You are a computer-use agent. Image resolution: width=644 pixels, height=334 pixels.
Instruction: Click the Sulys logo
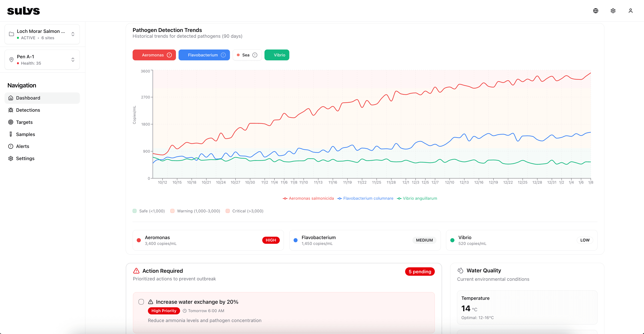pos(24,11)
